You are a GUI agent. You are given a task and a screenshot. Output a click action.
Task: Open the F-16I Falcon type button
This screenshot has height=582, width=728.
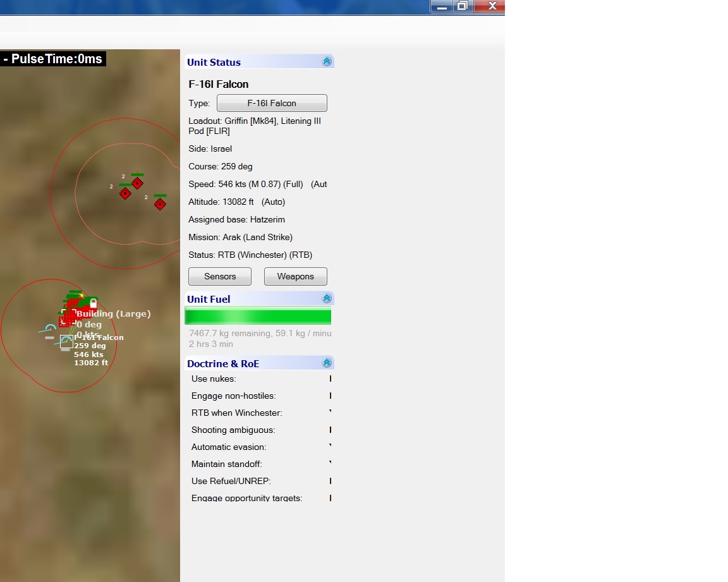coord(272,103)
